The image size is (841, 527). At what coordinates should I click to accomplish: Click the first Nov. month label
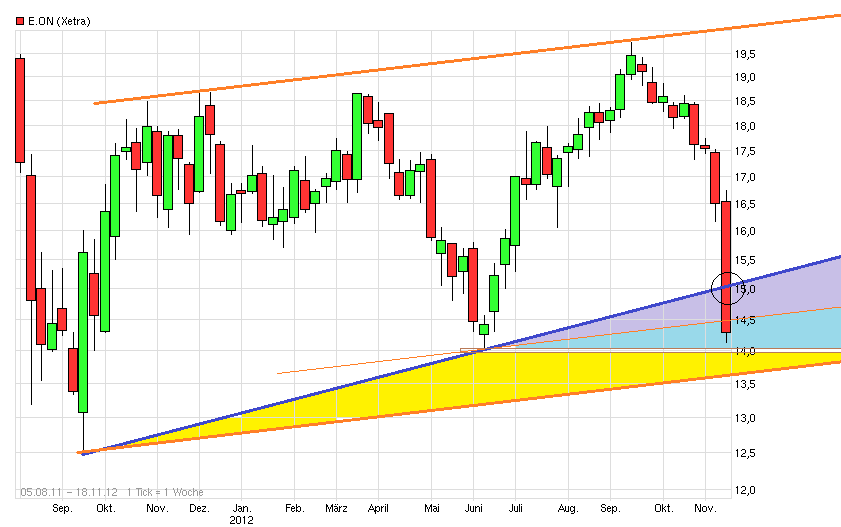[157, 508]
